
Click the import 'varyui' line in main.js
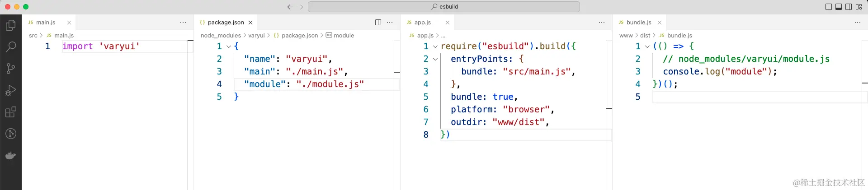[101, 46]
